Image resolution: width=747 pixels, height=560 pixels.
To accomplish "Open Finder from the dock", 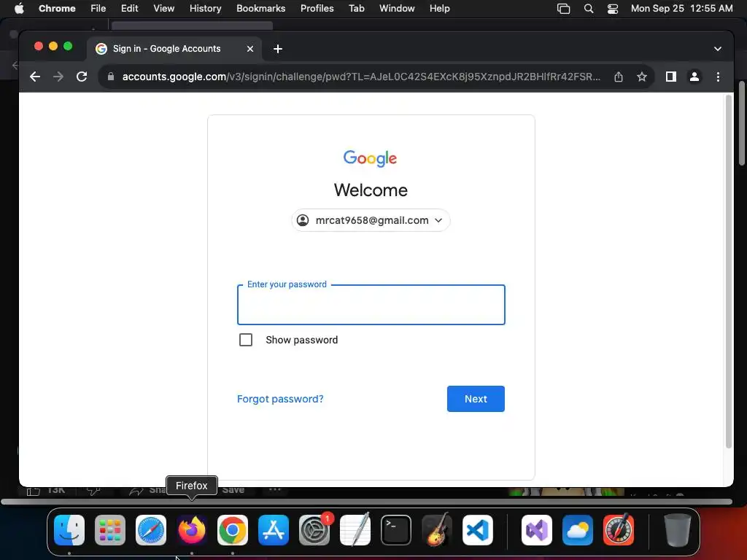I will pyautogui.click(x=69, y=530).
